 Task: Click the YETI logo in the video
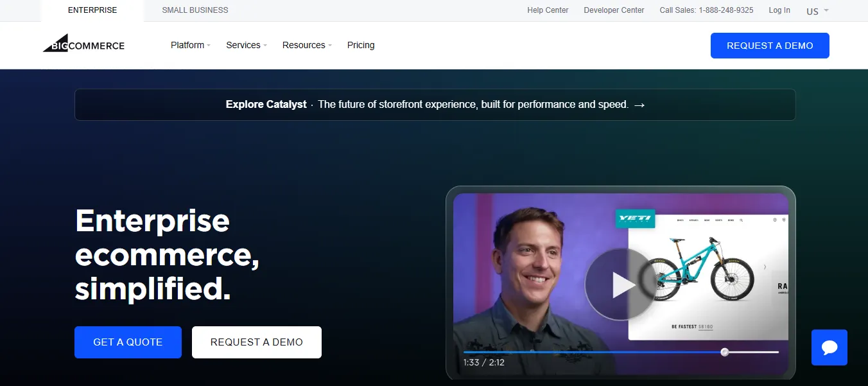tap(635, 219)
